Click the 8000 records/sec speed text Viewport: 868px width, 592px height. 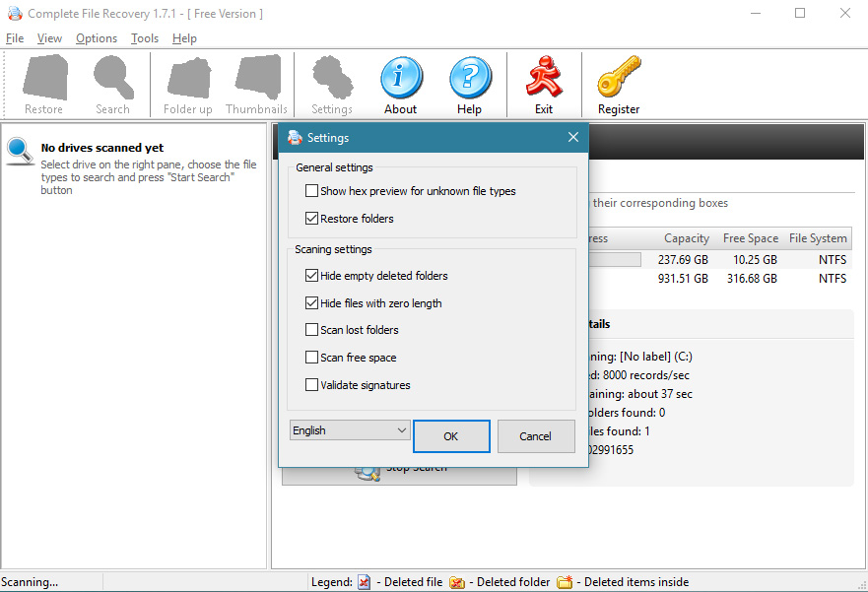point(646,375)
